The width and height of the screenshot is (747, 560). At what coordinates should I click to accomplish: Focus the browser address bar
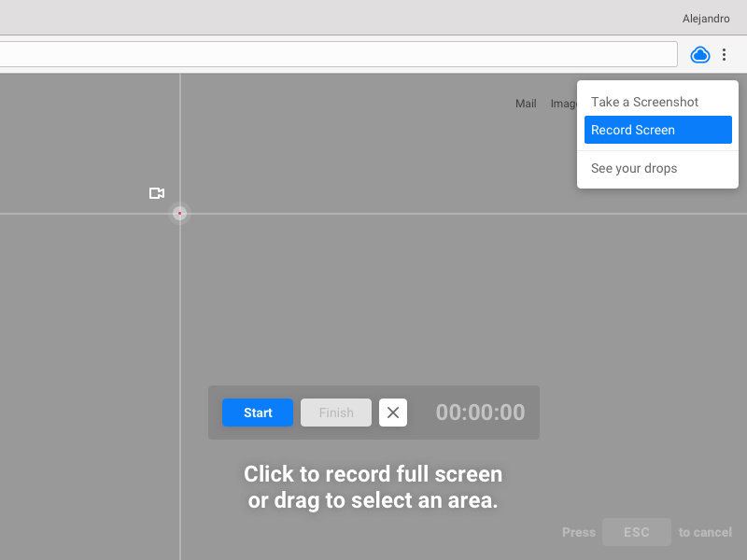coord(336,54)
